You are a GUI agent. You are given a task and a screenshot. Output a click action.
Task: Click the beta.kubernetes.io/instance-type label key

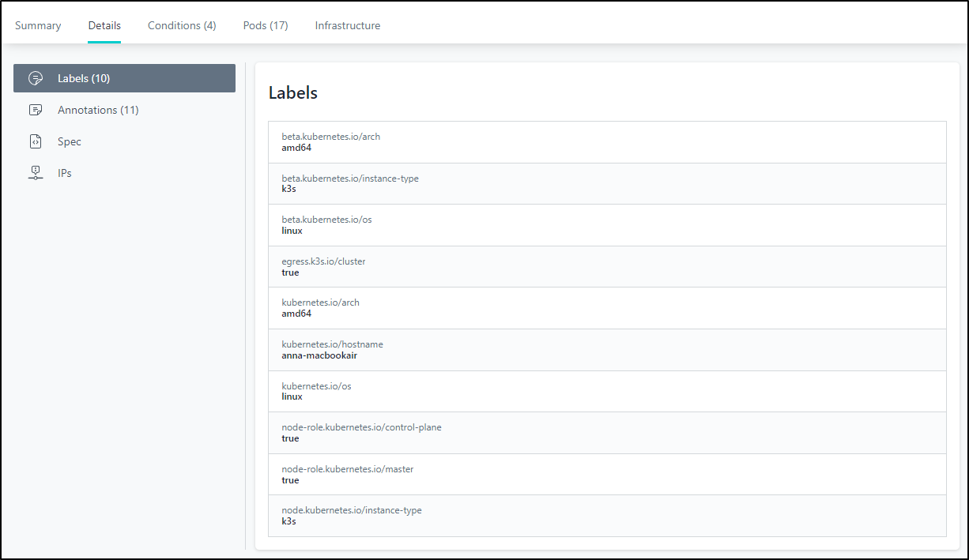click(x=350, y=179)
